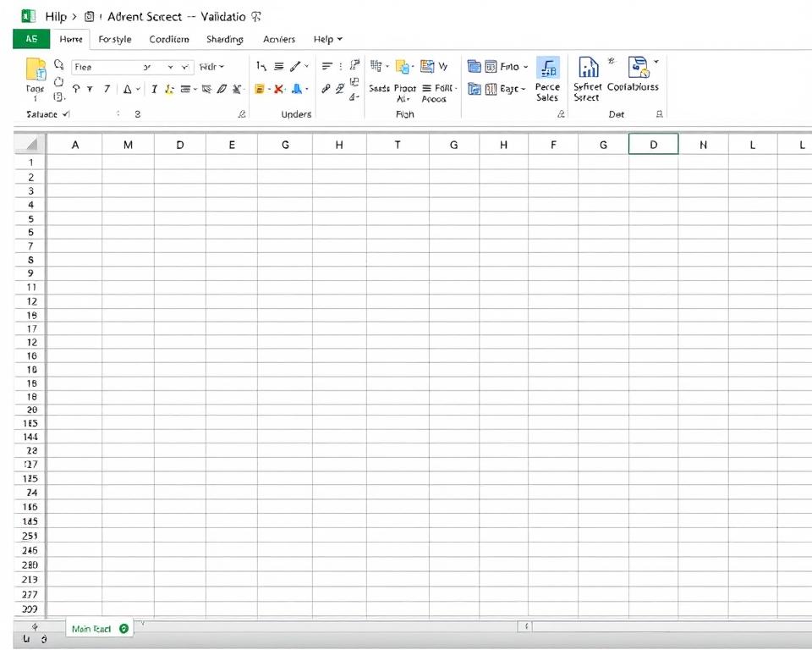812x650 pixels.
Task: Select column header T
Action: (398, 145)
